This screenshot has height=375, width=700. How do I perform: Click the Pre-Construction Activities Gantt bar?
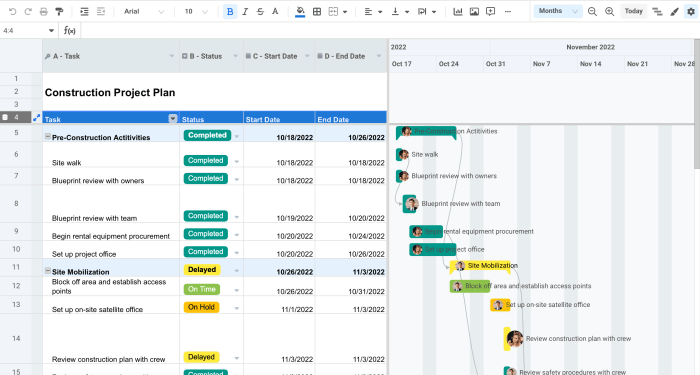pos(426,132)
